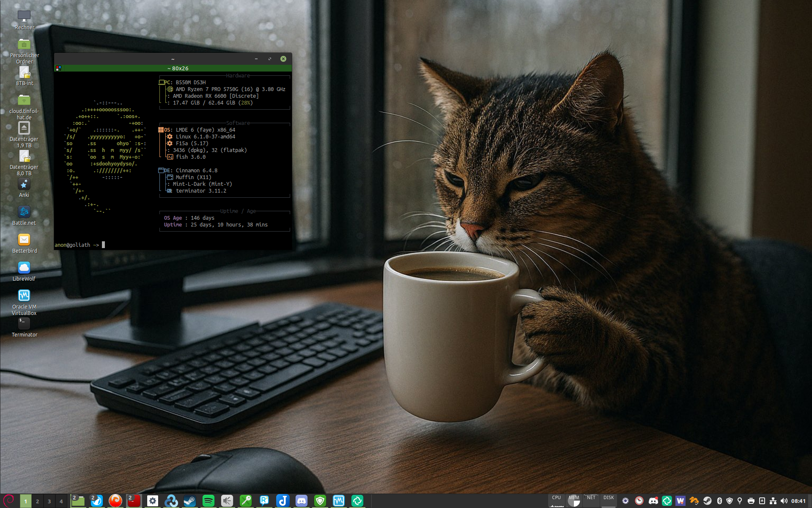812x508 pixels.
Task: Click the MEM usage pie applet
Action: coord(574,501)
